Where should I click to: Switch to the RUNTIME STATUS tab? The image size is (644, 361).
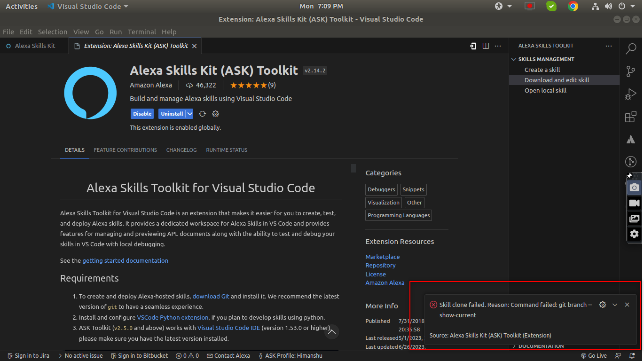pos(227,149)
